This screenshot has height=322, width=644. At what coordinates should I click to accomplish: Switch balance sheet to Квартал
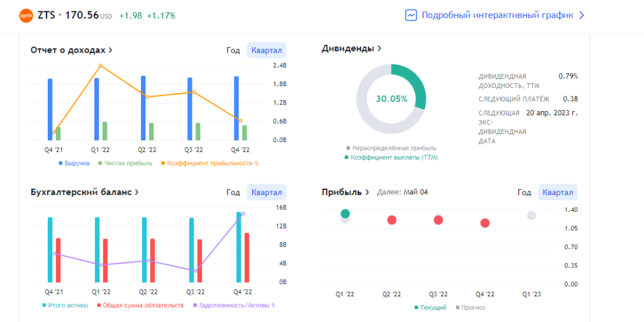267,192
